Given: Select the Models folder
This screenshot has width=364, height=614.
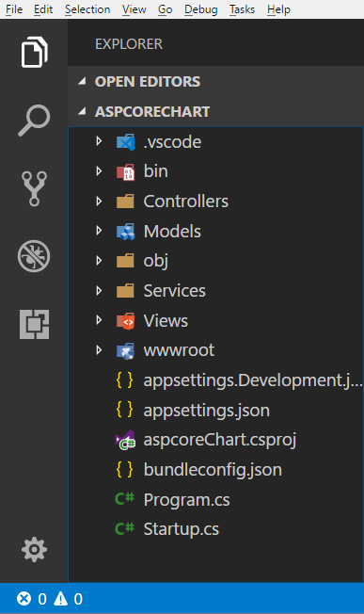Looking at the screenshot, I should pyautogui.click(x=215, y=231).
